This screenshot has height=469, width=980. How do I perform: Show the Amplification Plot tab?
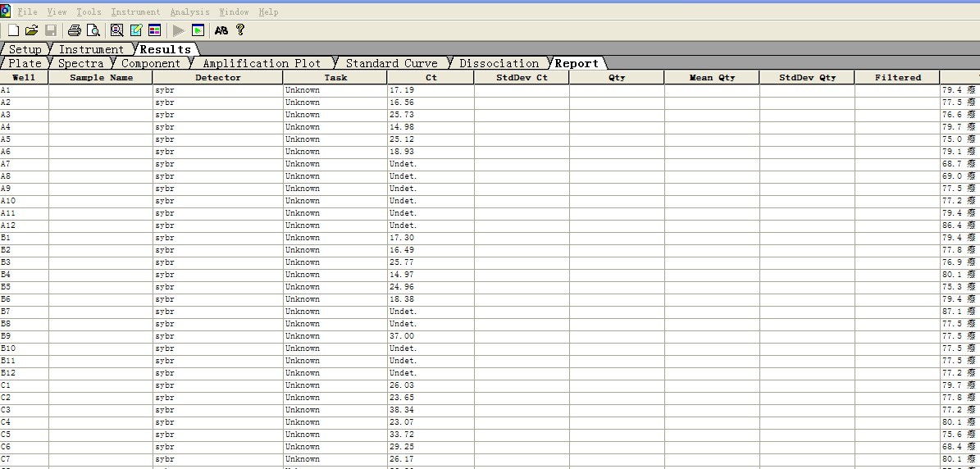tap(262, 63)
